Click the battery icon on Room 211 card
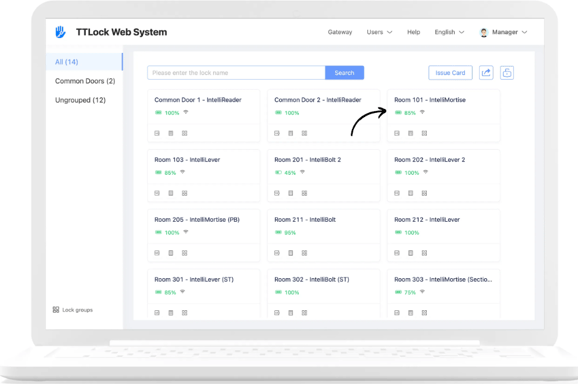578x384 pixels. [278, 232]
